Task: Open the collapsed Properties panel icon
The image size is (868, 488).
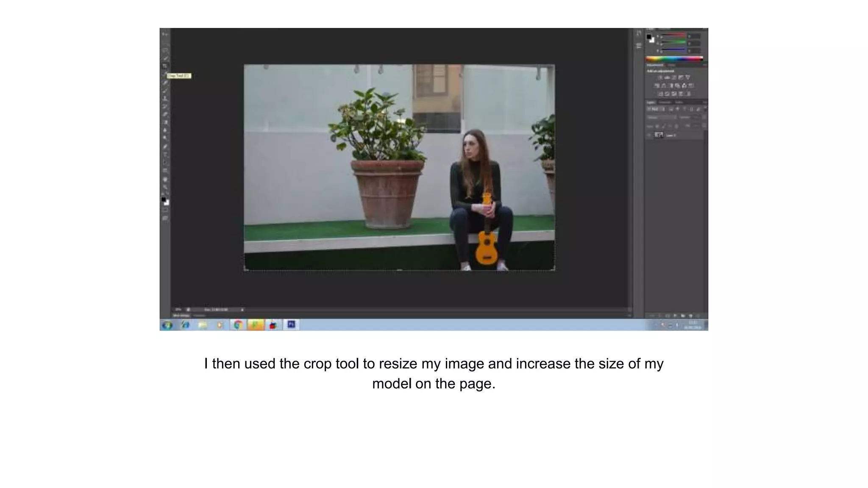Action: click(x=639, y=45)
